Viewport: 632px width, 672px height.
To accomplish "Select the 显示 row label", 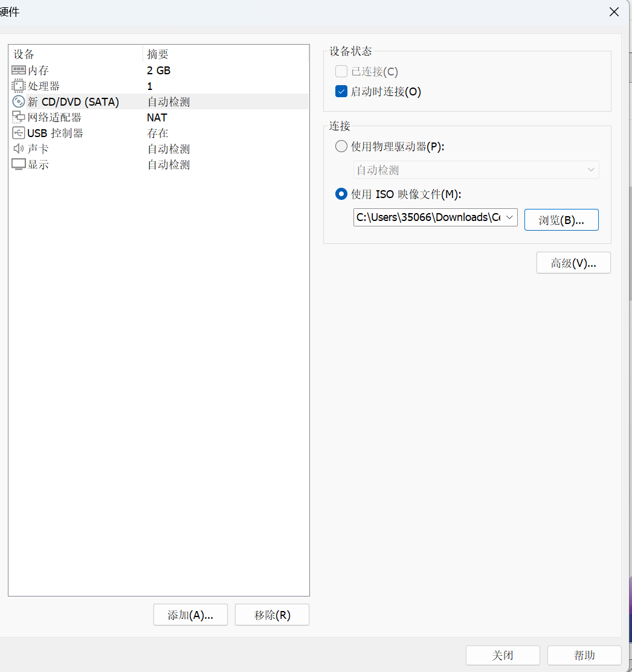I will [38, 165].
